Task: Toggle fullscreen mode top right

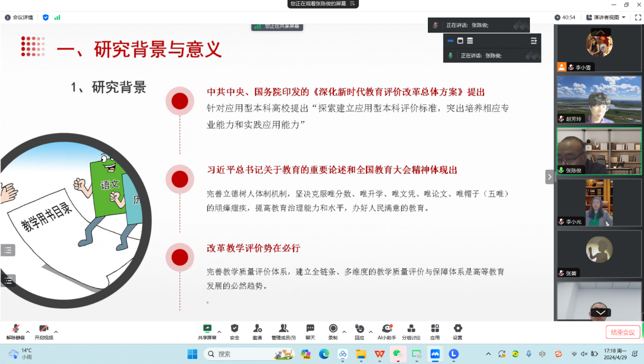Action: pos(638,17)
